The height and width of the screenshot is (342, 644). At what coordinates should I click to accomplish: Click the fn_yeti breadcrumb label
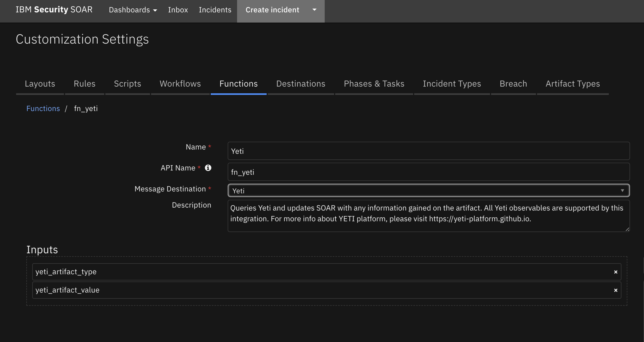(x=86, y=108)
